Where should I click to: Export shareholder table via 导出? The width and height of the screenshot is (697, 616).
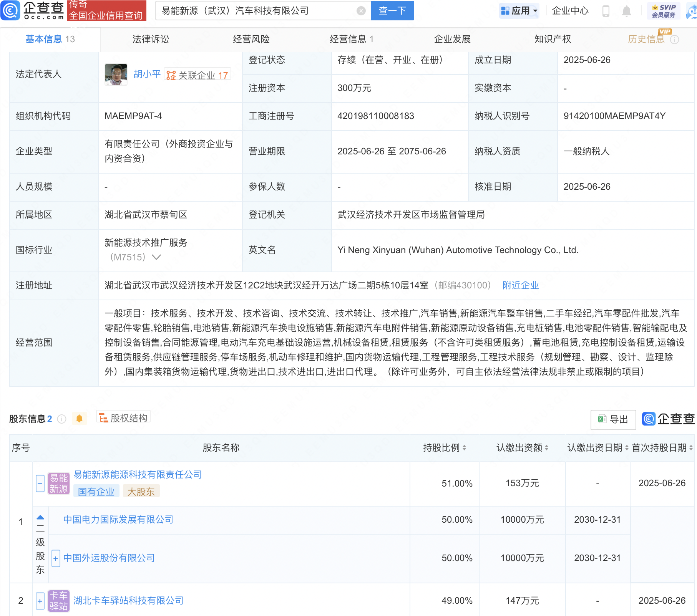pyautogui.click(x=613, y=419)
